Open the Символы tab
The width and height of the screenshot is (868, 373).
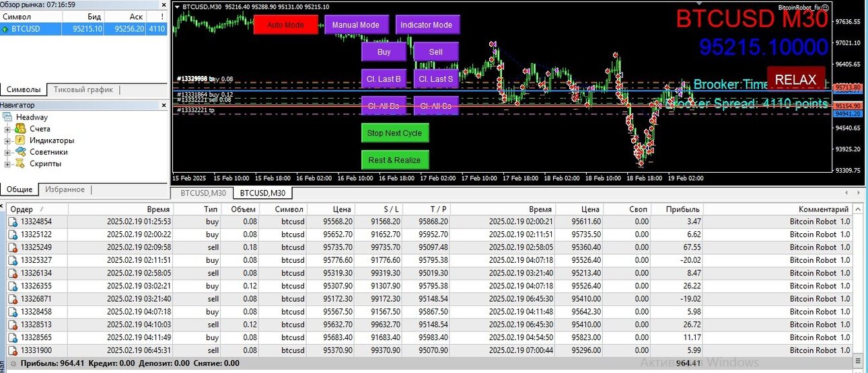pos(24,89)
